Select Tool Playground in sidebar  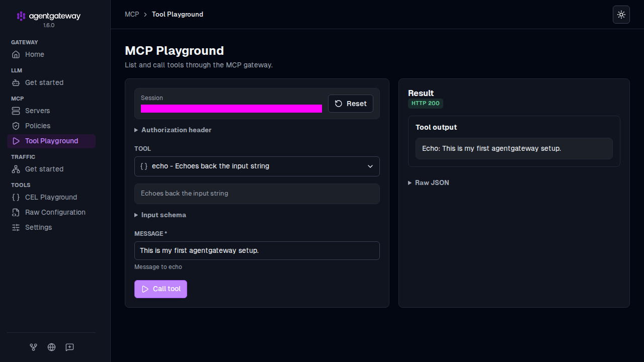pos(51,141)
